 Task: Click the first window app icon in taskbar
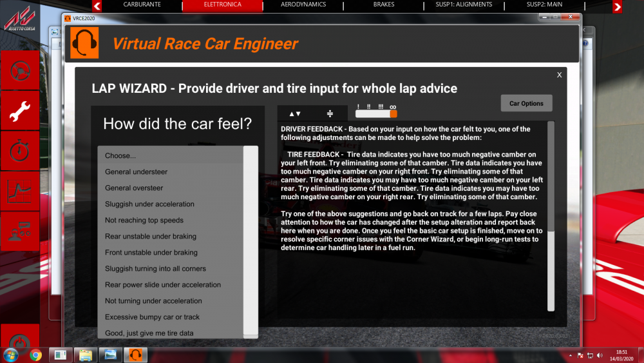click(61, 355)
